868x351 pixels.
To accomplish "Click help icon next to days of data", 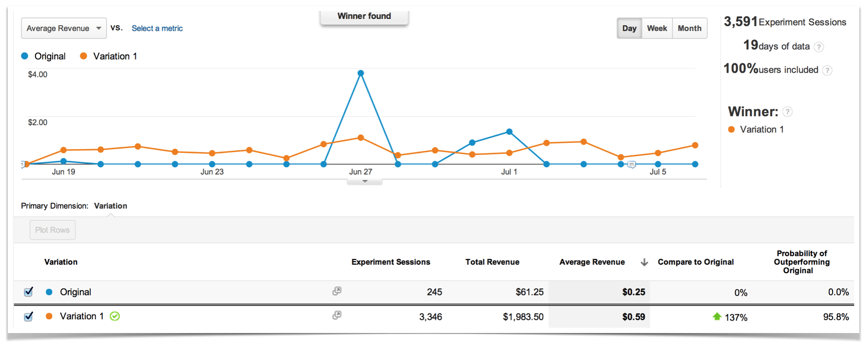I will (819, 47).
